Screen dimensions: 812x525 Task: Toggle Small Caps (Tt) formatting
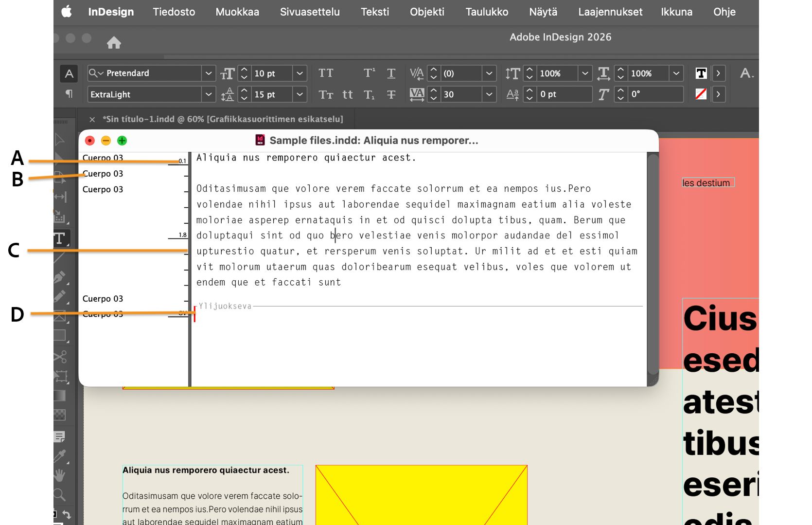(326, 94)
